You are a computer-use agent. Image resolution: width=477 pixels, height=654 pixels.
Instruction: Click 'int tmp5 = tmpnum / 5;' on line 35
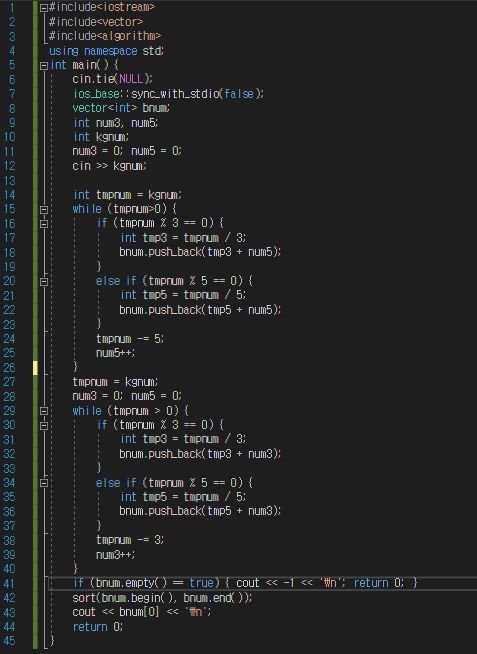pyautogui.click(x=183, y=497)
